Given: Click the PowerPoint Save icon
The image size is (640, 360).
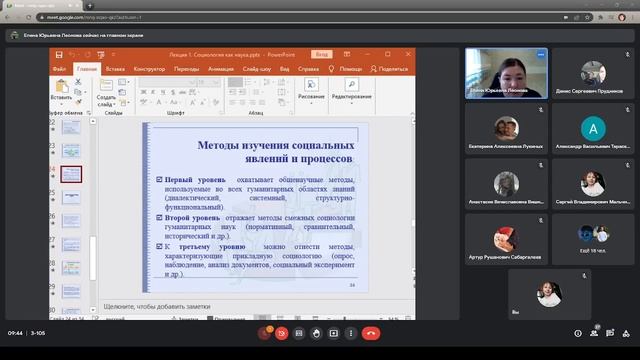Looking at the screenshot, I should coord(59,55).
